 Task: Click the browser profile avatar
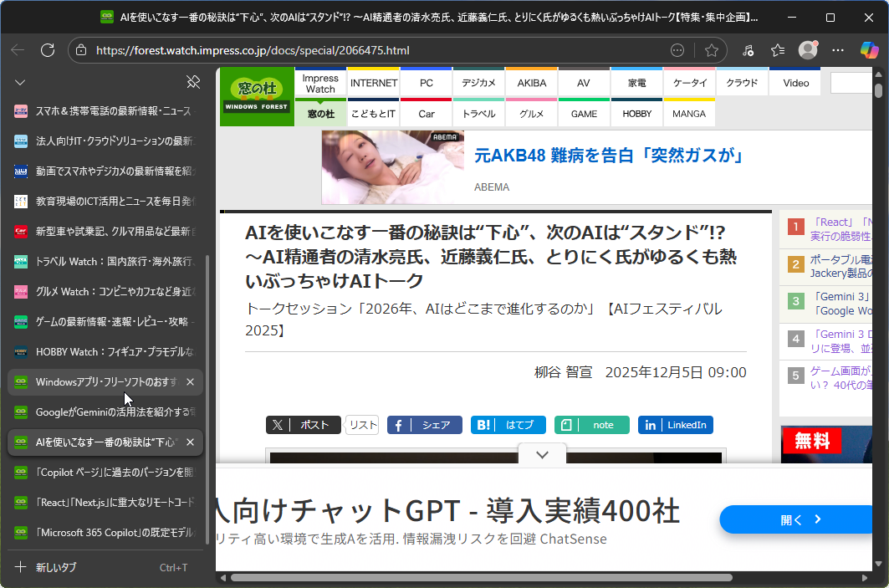(x=808, y=50)
